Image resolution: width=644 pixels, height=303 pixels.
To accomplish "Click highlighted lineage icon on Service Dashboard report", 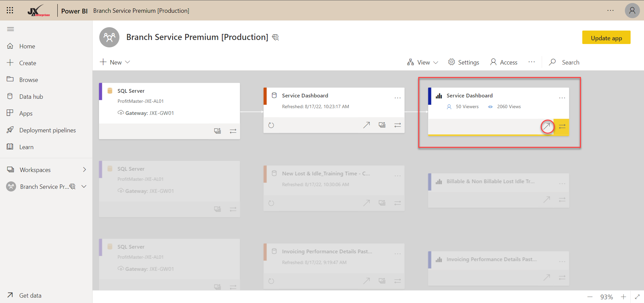I will (x=562, y=127).
